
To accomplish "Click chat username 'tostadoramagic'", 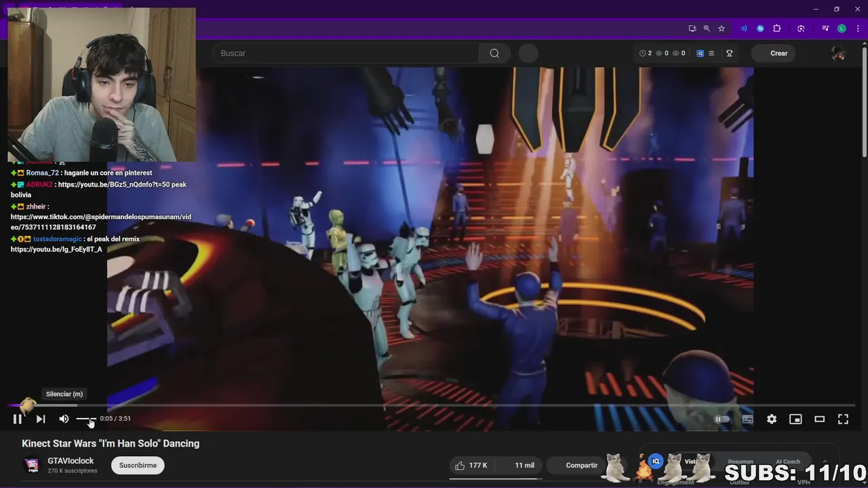I will pyautogui.click(x=57, y=239).
